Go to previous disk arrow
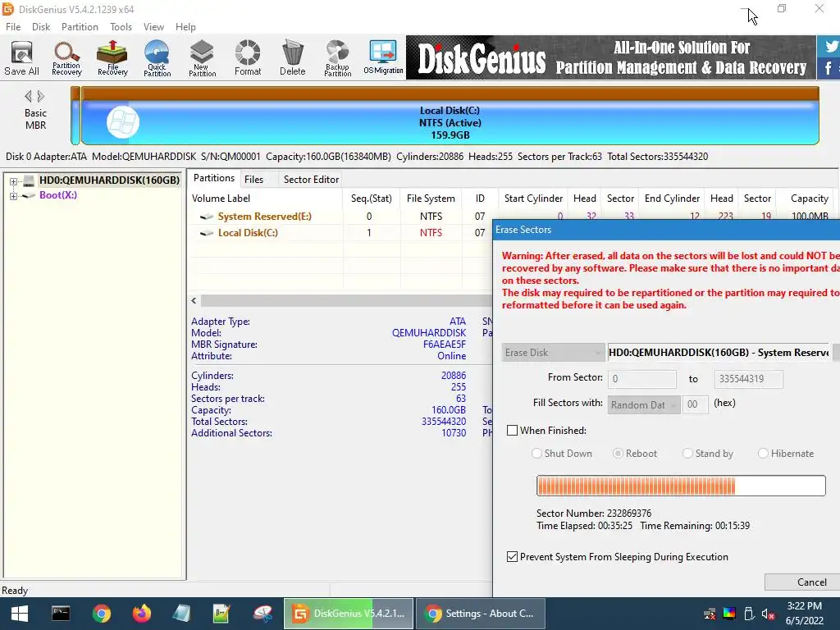The width and height of the screenshot is (840, 630). [28, 97]
